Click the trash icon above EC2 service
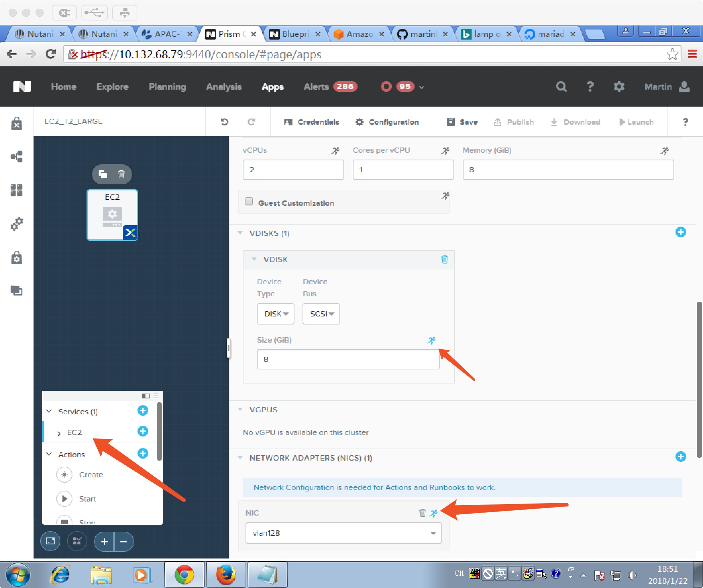The width and height of the screenshot is (703, 588). pyautogui.click(x=121, y=174)
